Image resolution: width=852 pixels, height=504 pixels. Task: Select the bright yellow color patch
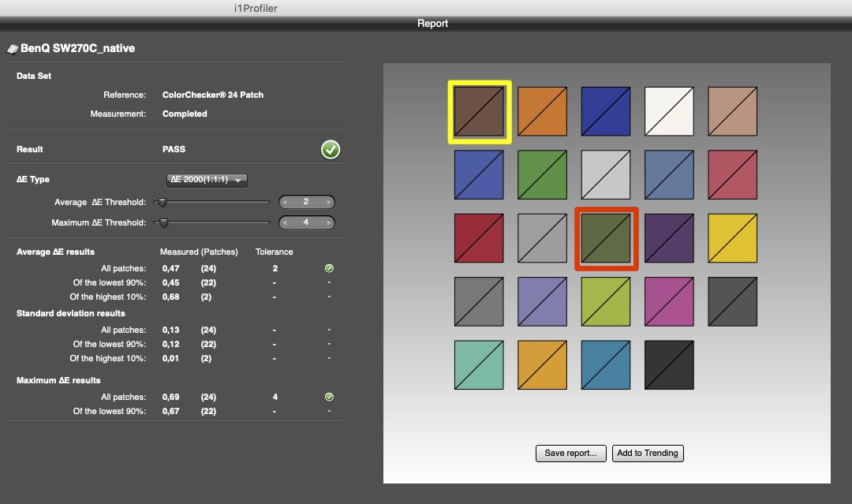click(x=732, y=238)
